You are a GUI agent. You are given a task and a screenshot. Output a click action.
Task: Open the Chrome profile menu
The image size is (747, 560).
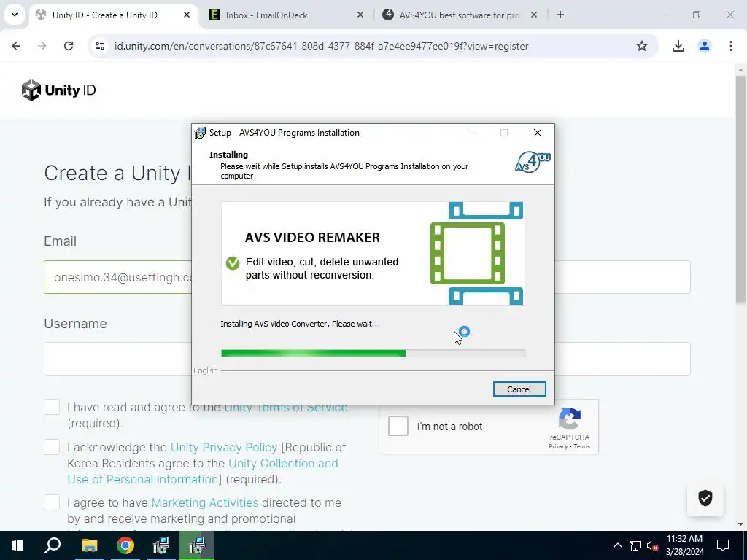click(x=705, y=46)
